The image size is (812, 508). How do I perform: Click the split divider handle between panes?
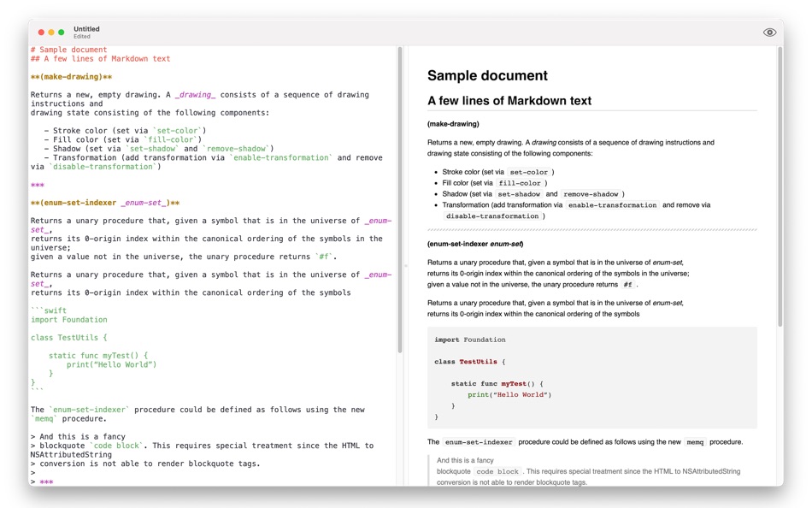(x=405, y=265)
